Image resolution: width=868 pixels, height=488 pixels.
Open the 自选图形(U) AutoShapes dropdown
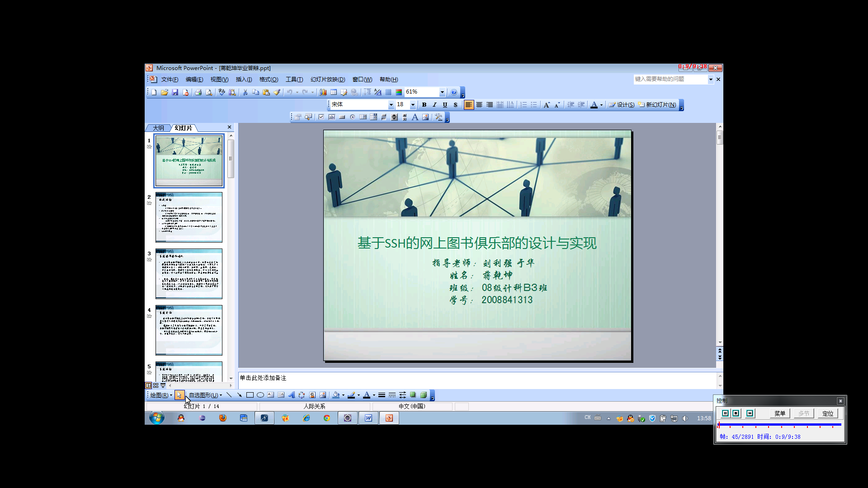click(205, 395)
